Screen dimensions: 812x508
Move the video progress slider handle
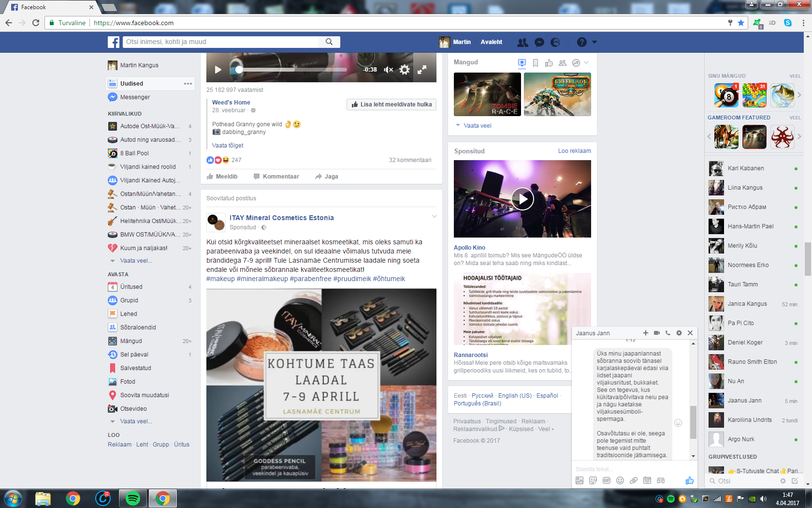pos(238,70)
